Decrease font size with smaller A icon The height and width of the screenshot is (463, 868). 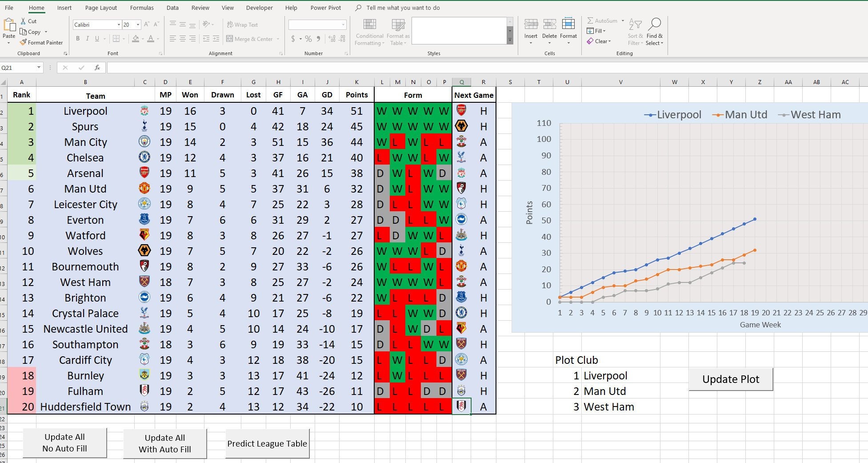click(x=157, y=24)
